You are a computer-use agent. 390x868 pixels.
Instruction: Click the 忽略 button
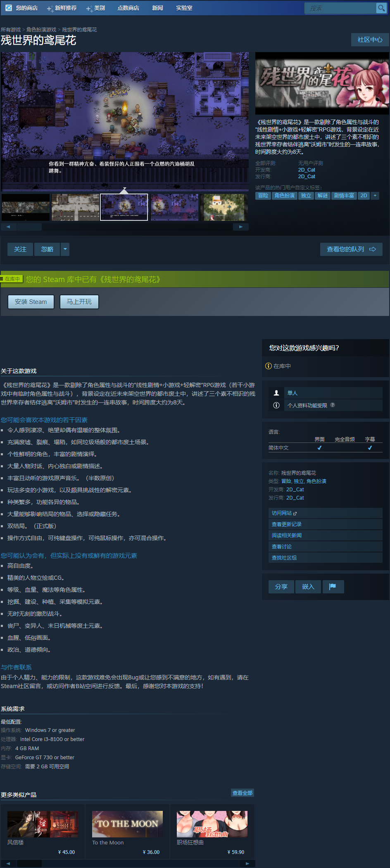coord(47,249)
